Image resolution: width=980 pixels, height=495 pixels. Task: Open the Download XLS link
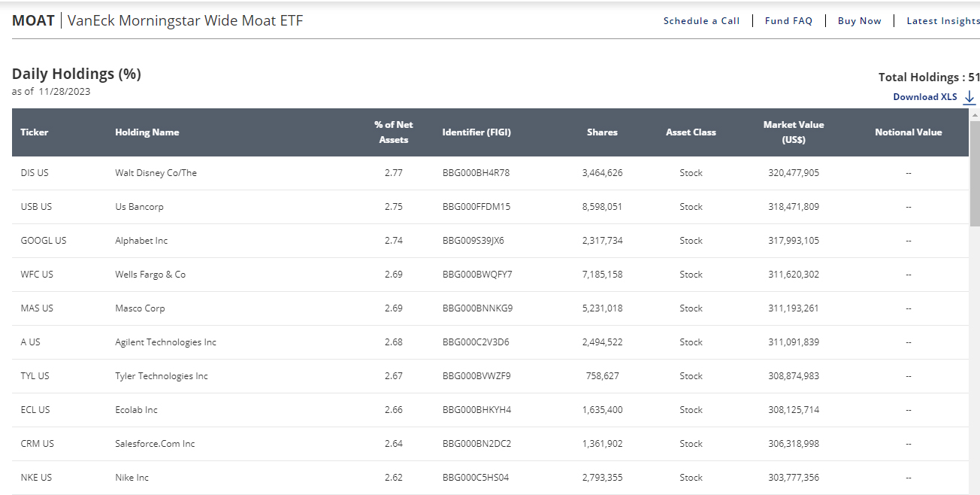coord(924,96)
